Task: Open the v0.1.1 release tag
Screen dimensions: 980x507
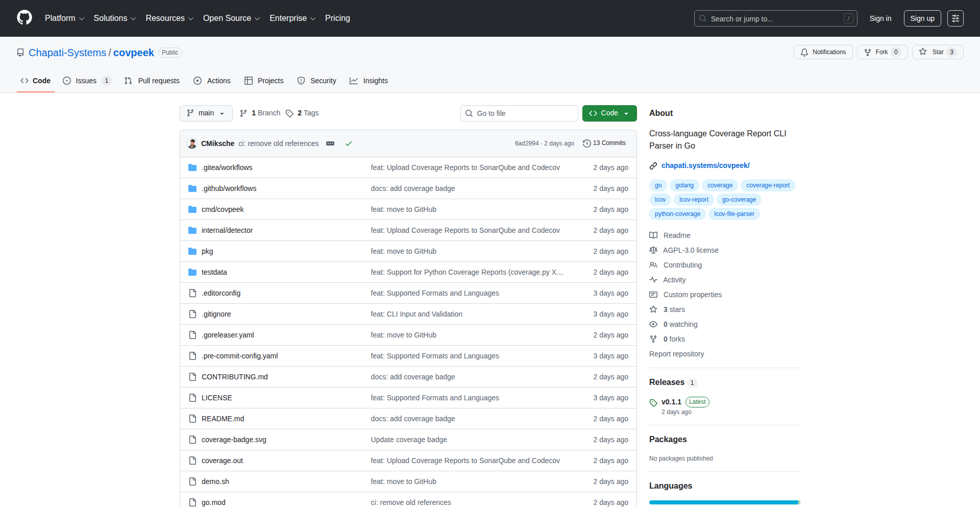Action: 671,402
